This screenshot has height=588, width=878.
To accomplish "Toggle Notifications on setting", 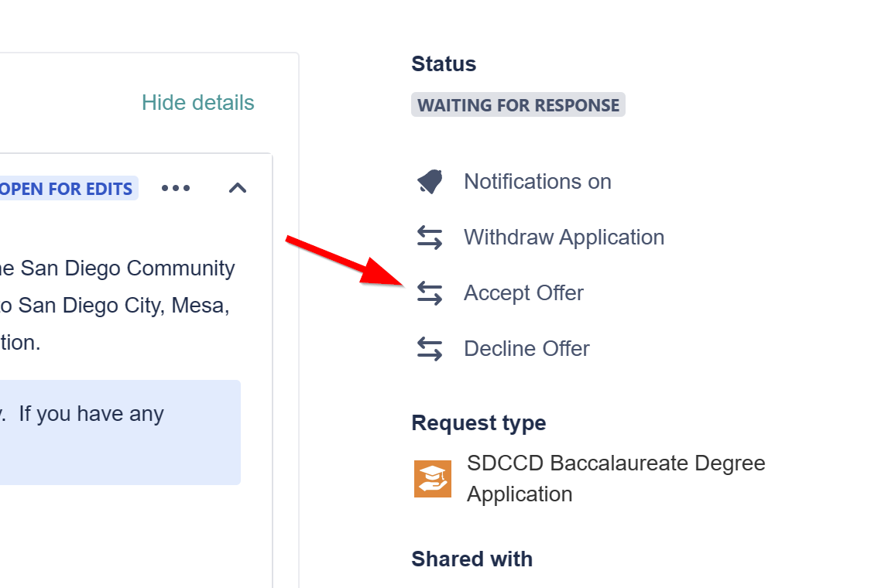I will [x=537, y=182].
